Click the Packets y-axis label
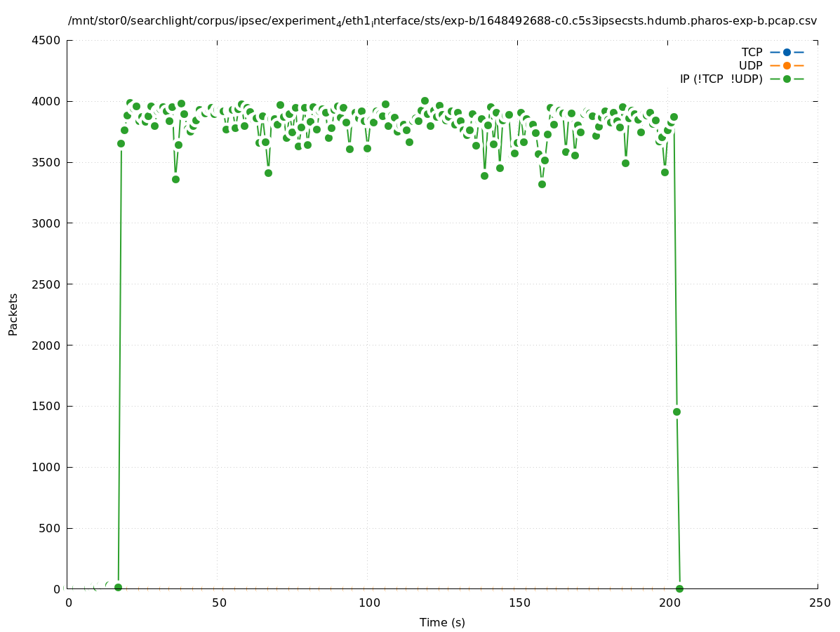The image size is (840, 632). click(x=13, y=314)
